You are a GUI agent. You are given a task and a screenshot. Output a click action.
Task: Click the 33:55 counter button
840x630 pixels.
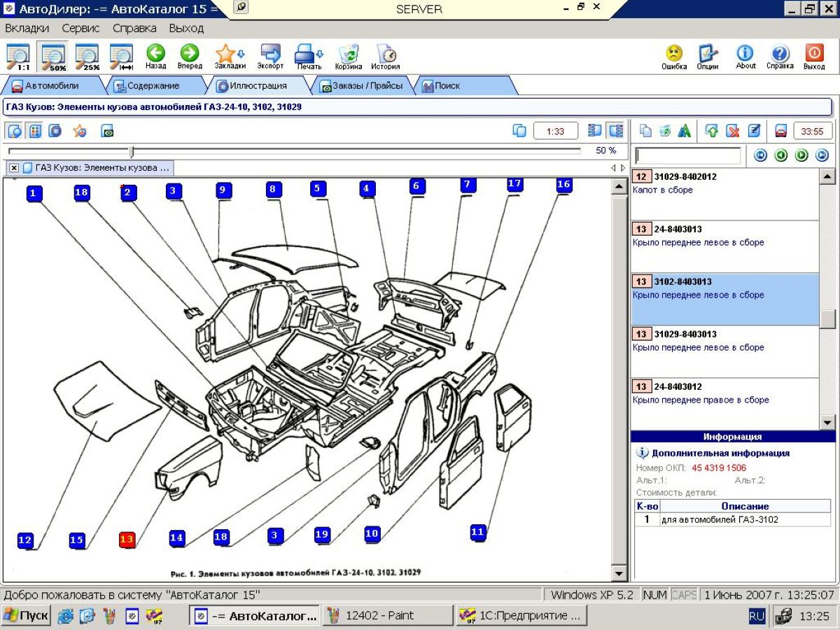(812, 131)
